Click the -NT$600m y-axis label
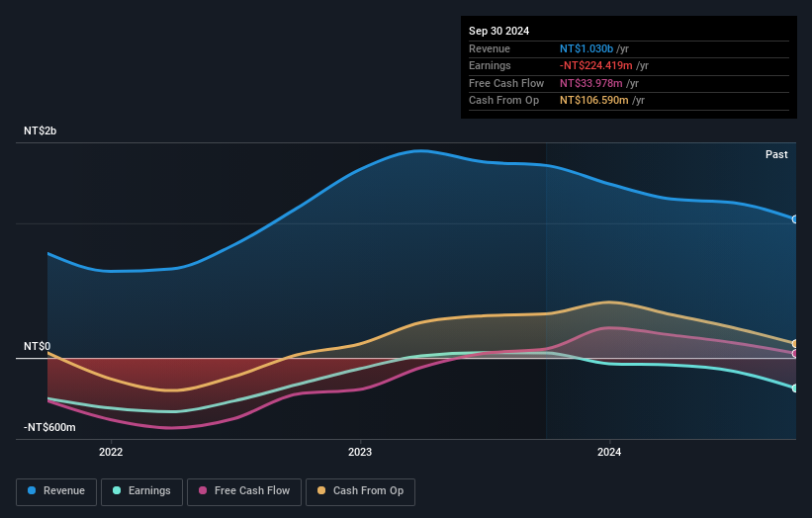Image resolution: width=812 pixels, height=518 pixels. click(49, 427)
